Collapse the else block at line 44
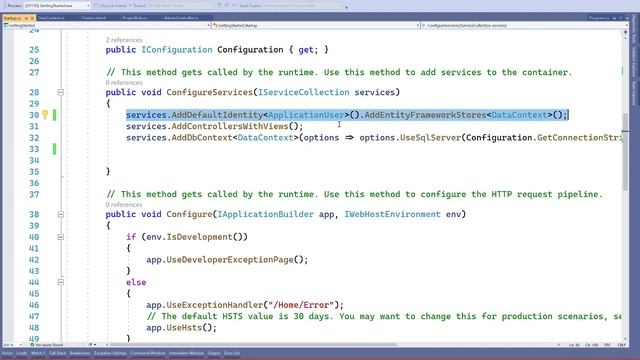Screen dimensions: 640x360 click(60, 282)
